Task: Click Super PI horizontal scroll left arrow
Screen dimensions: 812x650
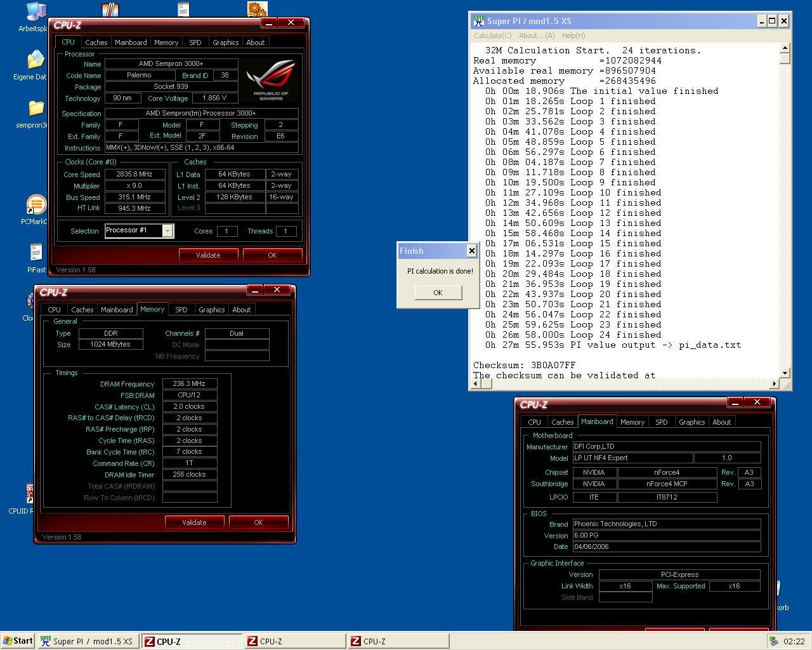Action: pyautogui.click(x=476, y=383)
